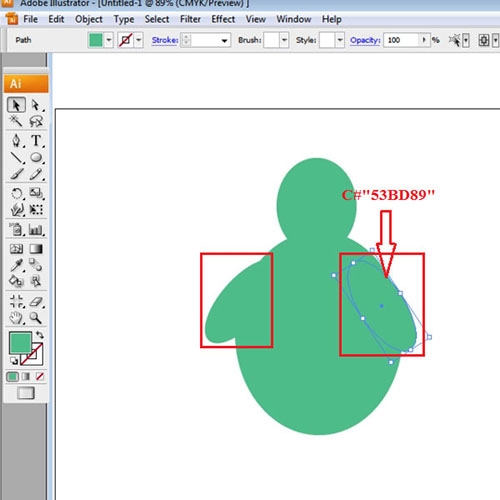The image size is (500, 500).
Task: Select the Free Transform tool
Action: pos(36,209)
